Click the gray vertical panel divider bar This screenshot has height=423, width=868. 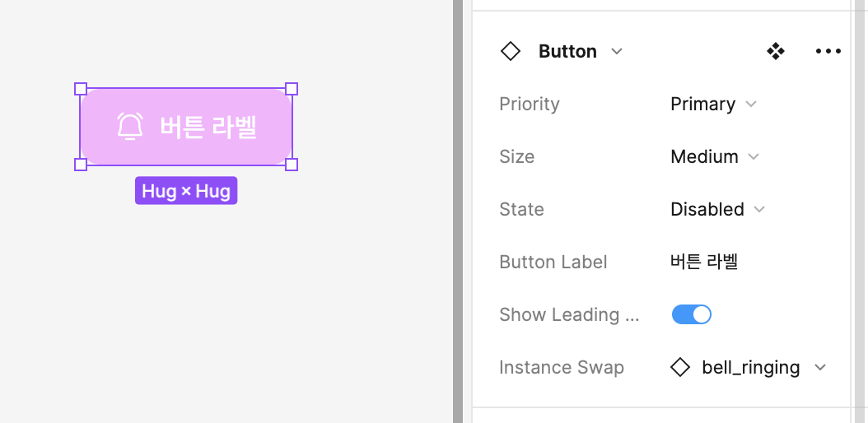point(458,211)
